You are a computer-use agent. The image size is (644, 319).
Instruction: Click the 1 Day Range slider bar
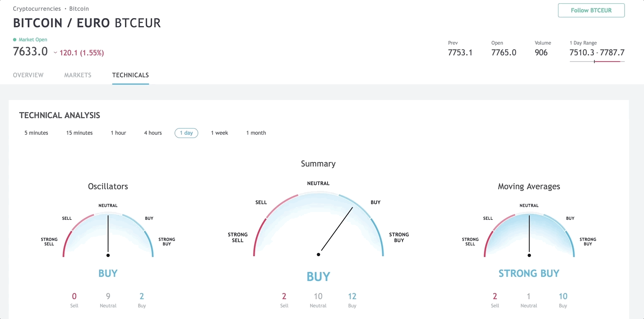597,62
